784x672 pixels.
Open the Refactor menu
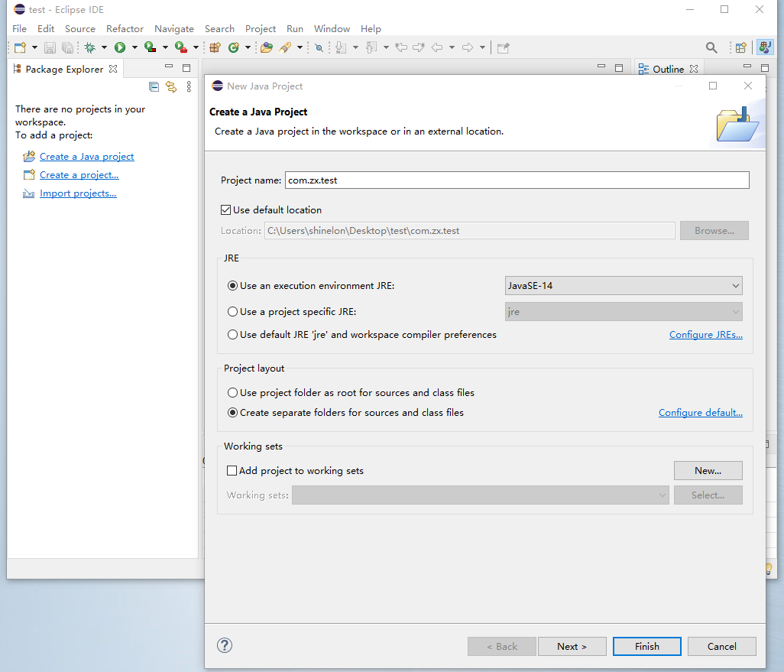125,28
